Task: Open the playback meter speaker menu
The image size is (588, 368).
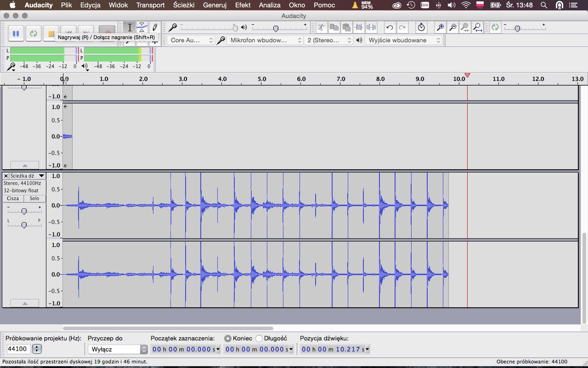Action: coord(85,66)
